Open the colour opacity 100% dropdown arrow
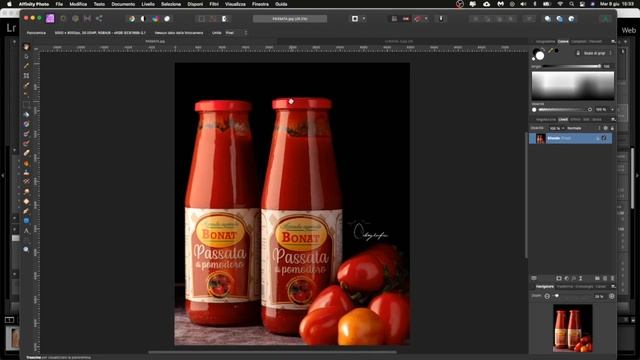This screenshot has width=640, height=360. [612, 110]
